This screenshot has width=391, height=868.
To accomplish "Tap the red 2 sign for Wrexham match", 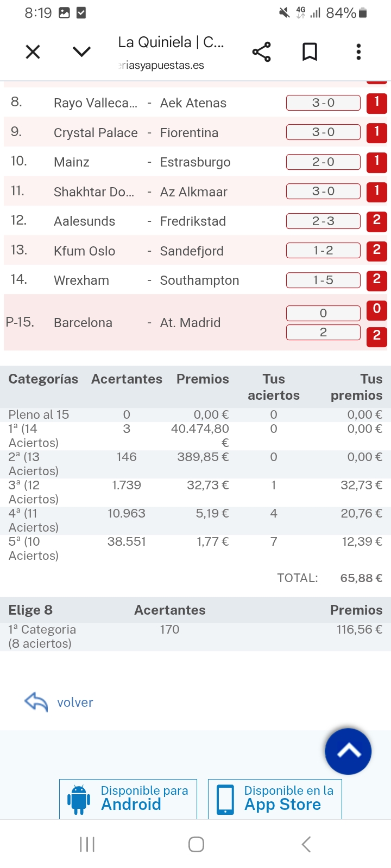I will coord(376,280).
